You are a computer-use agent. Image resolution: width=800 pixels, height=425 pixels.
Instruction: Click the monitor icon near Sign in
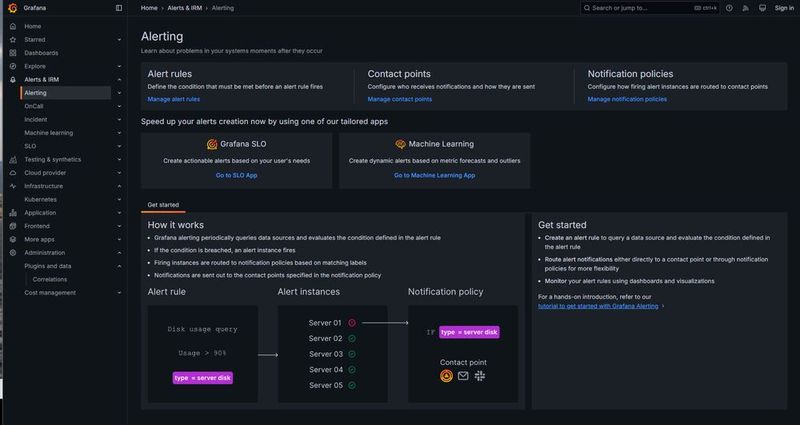pyautogui.click(x=762, y=8)
